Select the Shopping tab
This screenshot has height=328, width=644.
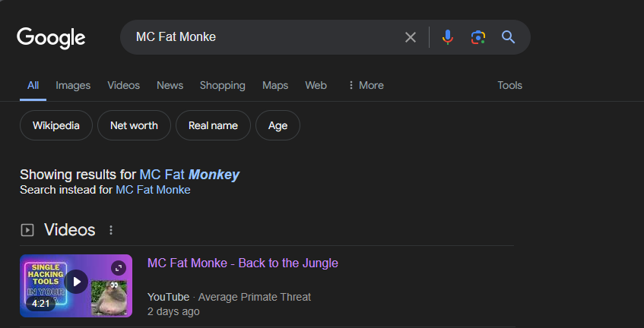coord(223,85)
